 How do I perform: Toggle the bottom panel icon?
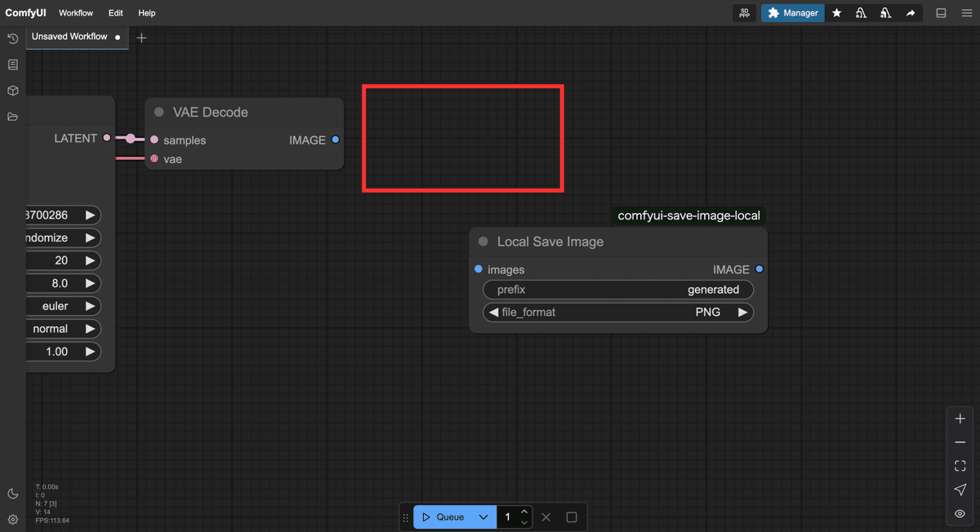tap(941, 13)
